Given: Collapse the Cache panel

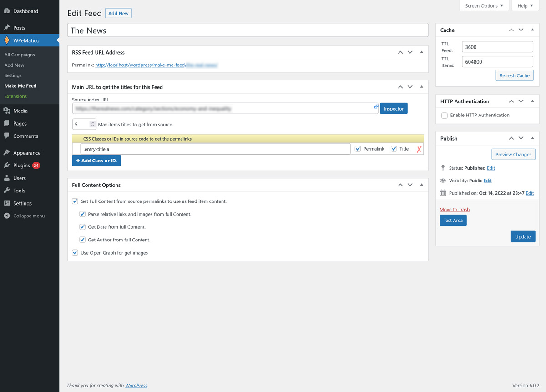Looking at the screenshot, I should click(x=532, y=30).
